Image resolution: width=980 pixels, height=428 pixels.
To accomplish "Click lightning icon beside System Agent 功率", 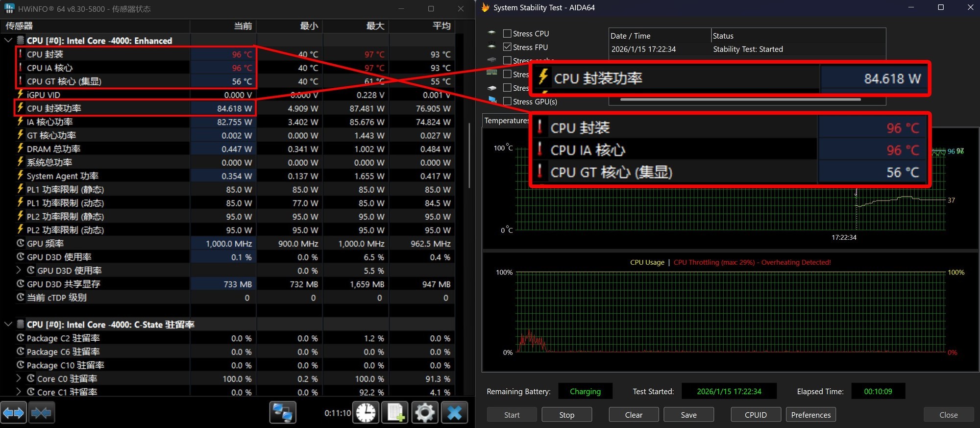I will tap(20, 175).
